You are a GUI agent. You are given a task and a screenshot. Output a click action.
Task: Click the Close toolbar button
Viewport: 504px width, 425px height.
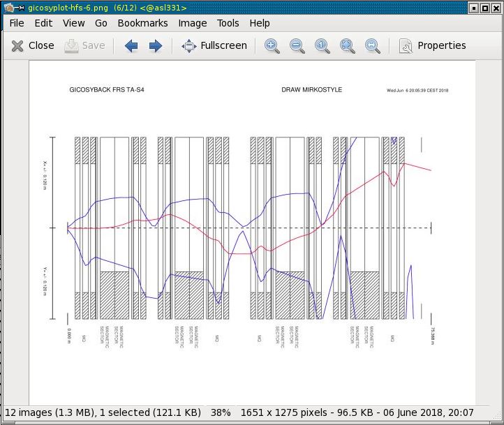coord(32,46)
